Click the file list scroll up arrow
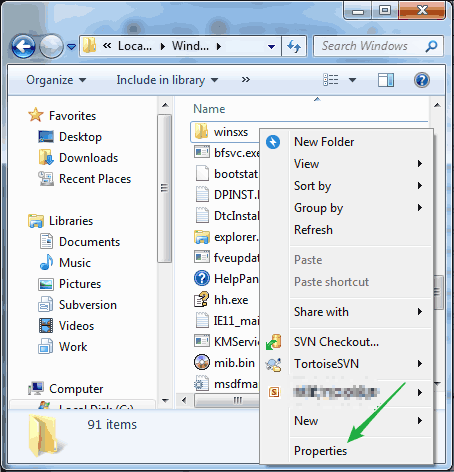The image size is (454, 472). [x=437, y=105]
